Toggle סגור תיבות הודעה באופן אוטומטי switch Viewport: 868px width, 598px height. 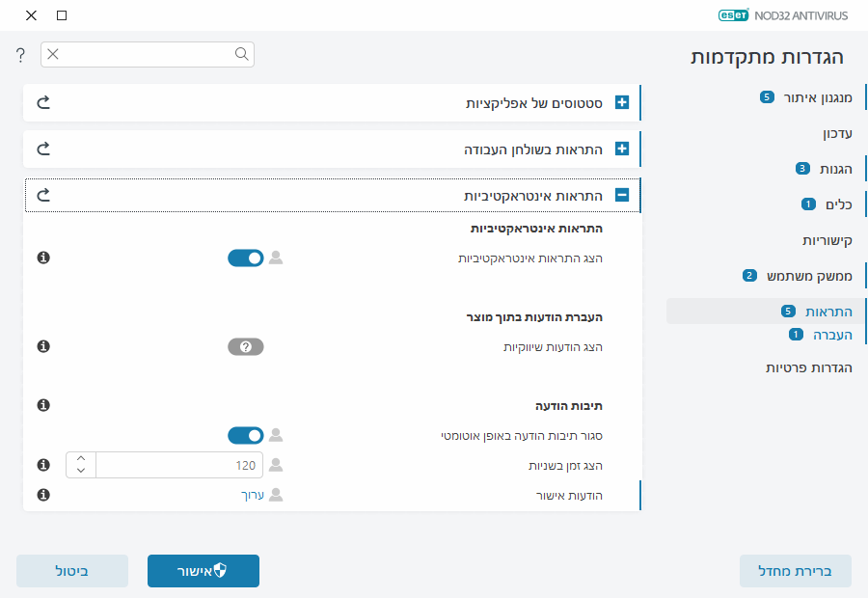tap(246, 436)
